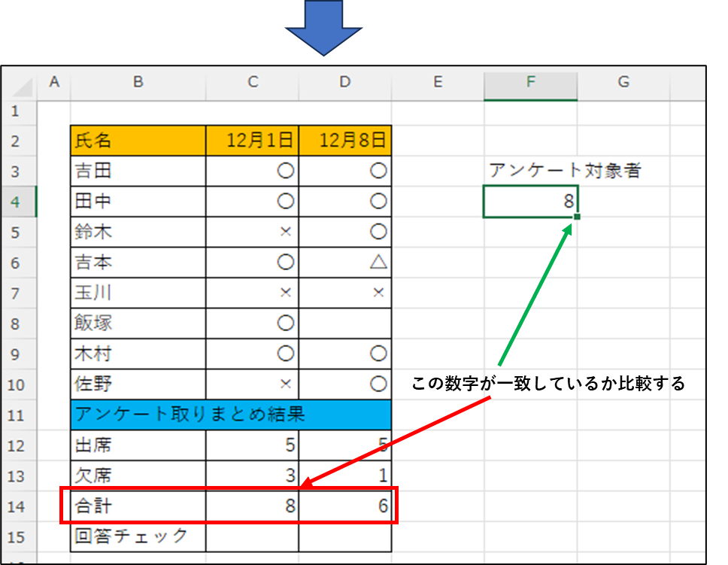This screenshot has height=565, width=728.
Task: Click the アンケート取りまとめ結果 blue banner cell
Action: click(231, 415)
